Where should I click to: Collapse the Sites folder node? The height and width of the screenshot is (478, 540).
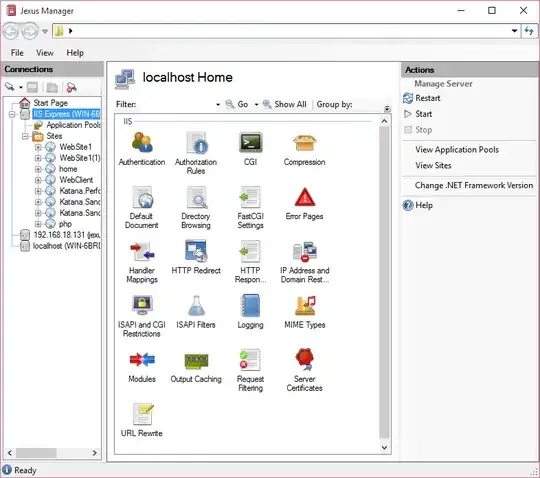pyautogui.click(x=25, y=136)
